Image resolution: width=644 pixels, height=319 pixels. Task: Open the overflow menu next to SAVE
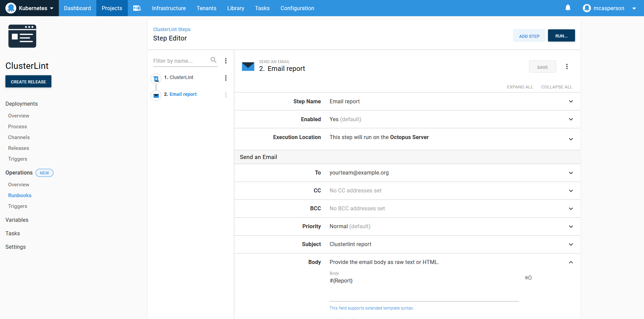tap(567, 67)
